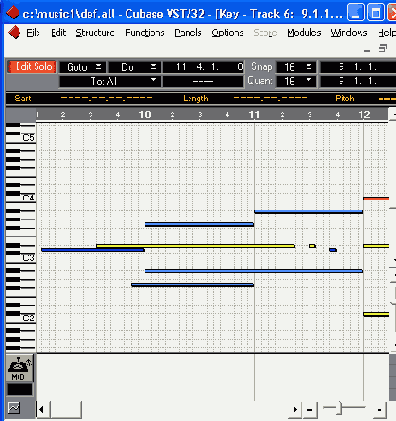Click the dashed field below the position display
The height and width of the screenshot is (421, 396).
pyautogui.click(x=203, y=81)
